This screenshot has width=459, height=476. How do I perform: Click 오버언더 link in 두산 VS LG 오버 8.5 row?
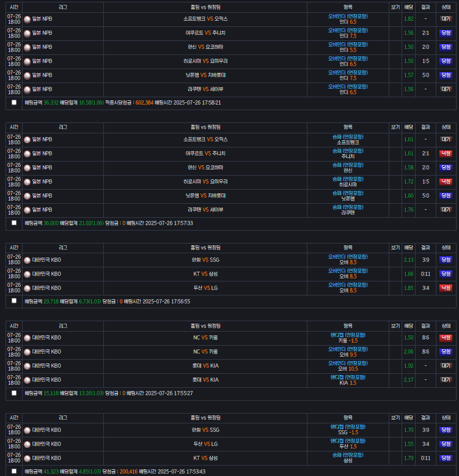coord(348,284)
